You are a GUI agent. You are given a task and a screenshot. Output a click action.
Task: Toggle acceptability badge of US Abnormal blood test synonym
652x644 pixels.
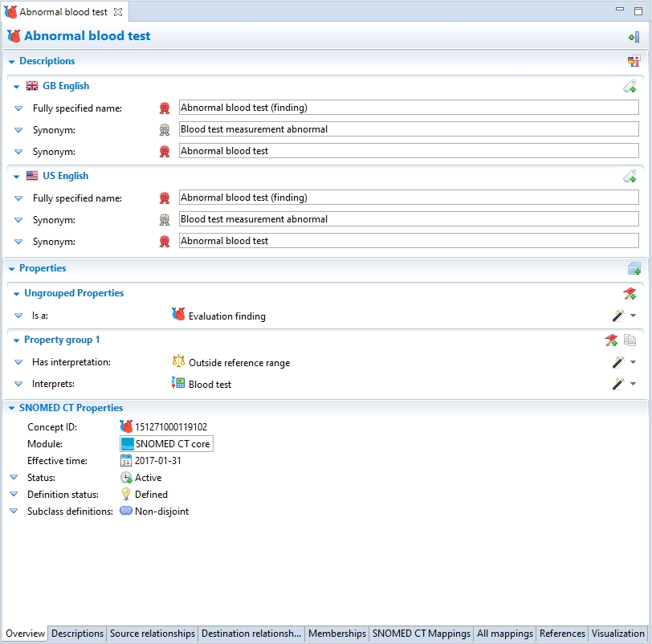165,241
